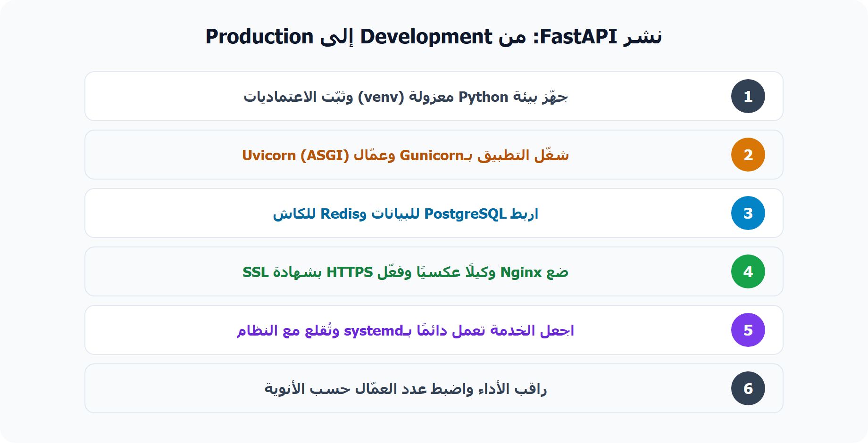Viewport: 868px width, 443px height.
Task: Select the step text about راقب الأداء
Action: (406, 389)
